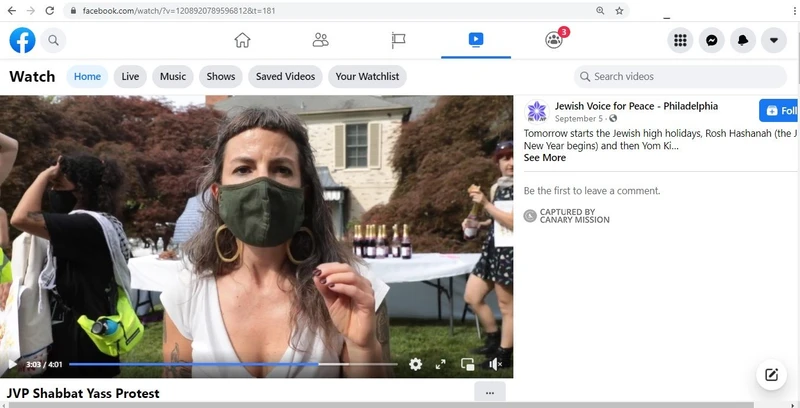800x408 pixels.
Task: Toggle picture-in-picture mini player
Action: coord(468,365)
